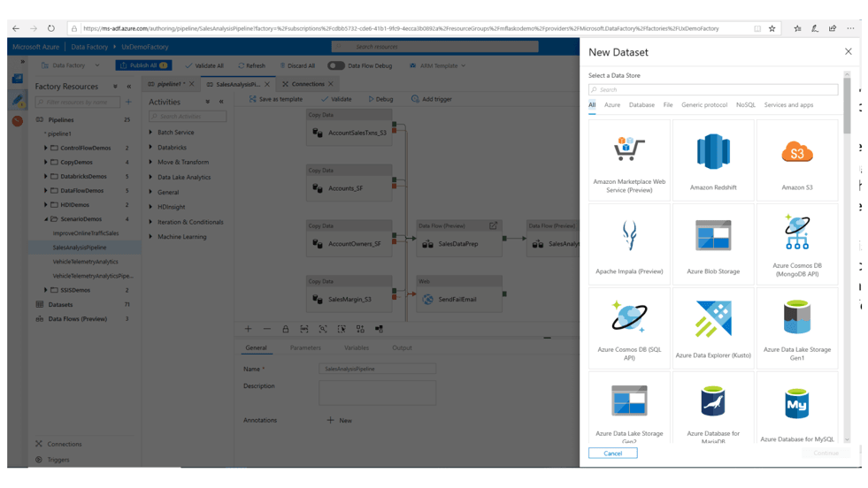Expand the ControlFlowDemos folder
Viewport: 868px width, 488px height.
coord(45,148)
